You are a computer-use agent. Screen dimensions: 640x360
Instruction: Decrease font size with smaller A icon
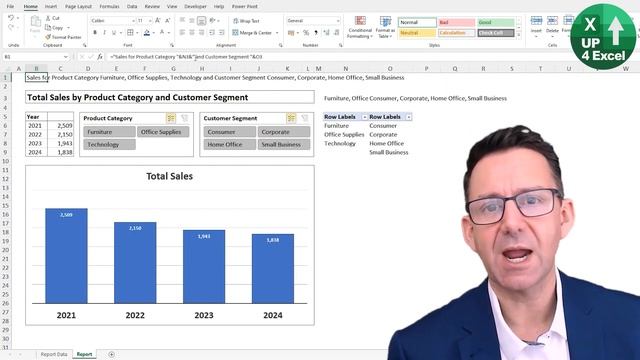click(x=167, y=20)
